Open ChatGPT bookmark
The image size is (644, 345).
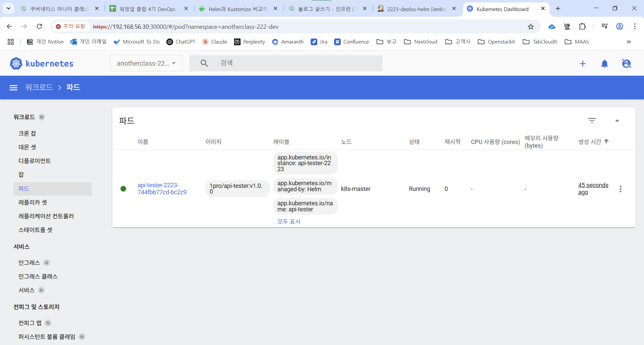point(181,42)
